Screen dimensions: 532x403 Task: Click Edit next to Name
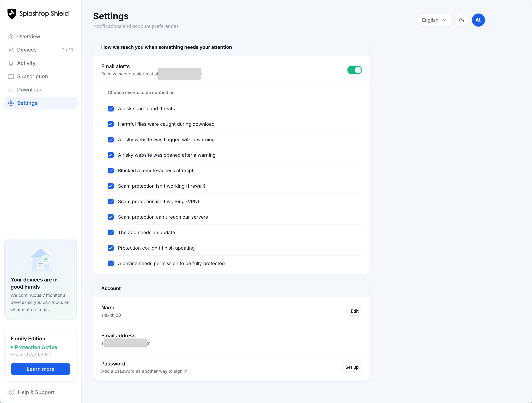coord(354,311)
